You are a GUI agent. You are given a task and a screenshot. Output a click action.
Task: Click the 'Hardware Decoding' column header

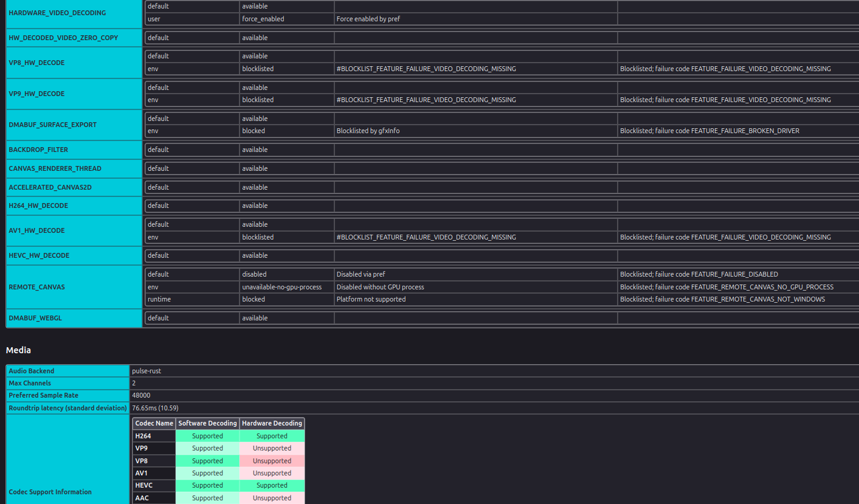tap(272, 423)
